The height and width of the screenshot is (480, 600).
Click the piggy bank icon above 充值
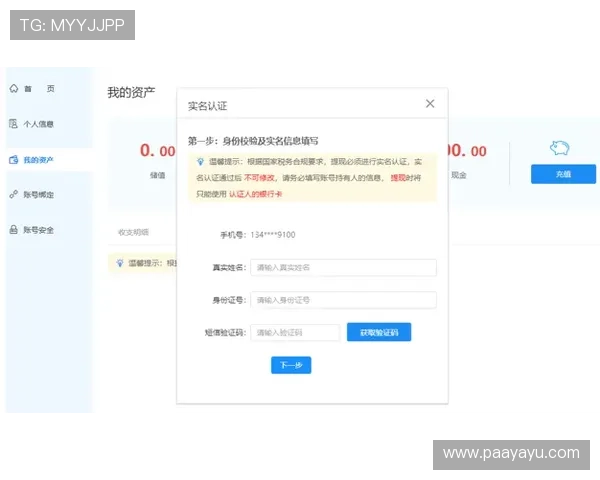(x=559, y=148)
